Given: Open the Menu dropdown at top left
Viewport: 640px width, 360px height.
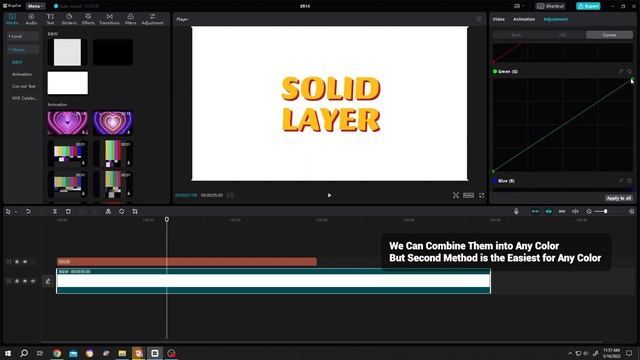Looking at the screenshot, I should click(x=36, y=6).
